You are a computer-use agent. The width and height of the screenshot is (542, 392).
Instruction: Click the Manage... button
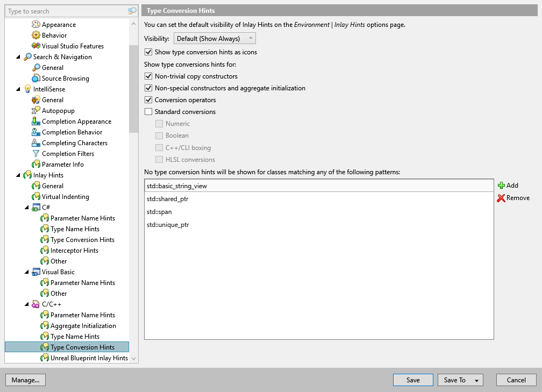coord(26,380)
